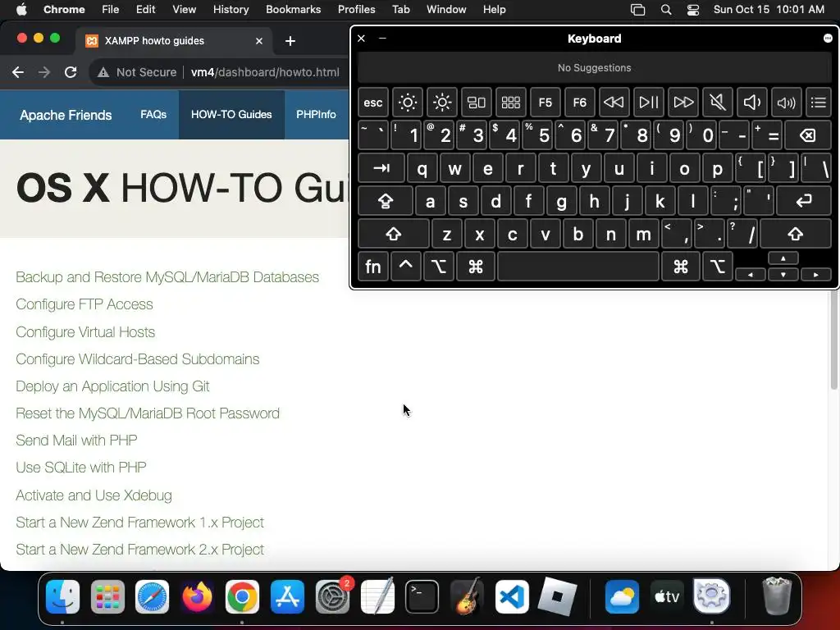This screenshot has height=630, width=840.
Task: Close the XAMPP howto guides tab
Action: tap(259, 41)
